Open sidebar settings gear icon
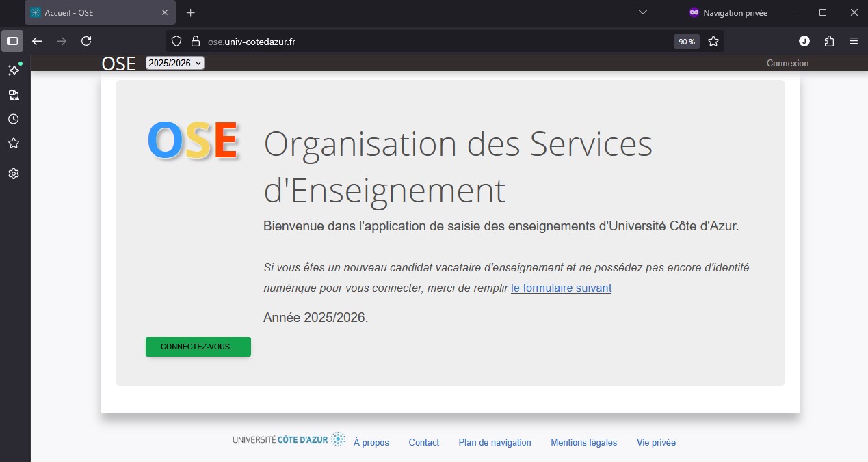Viewport: 868px width, 462px height. coord(13,174)
